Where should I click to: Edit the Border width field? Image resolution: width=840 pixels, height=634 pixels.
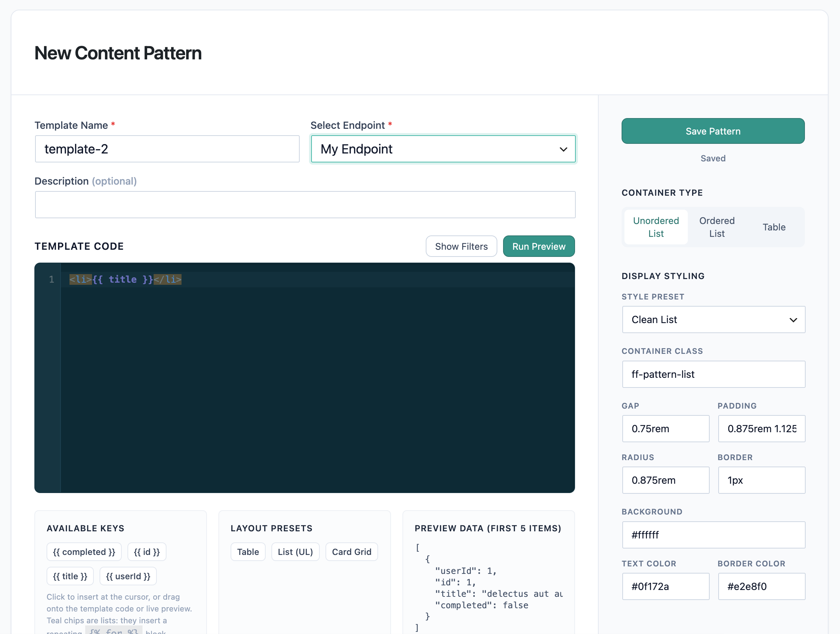click(761, 480)
